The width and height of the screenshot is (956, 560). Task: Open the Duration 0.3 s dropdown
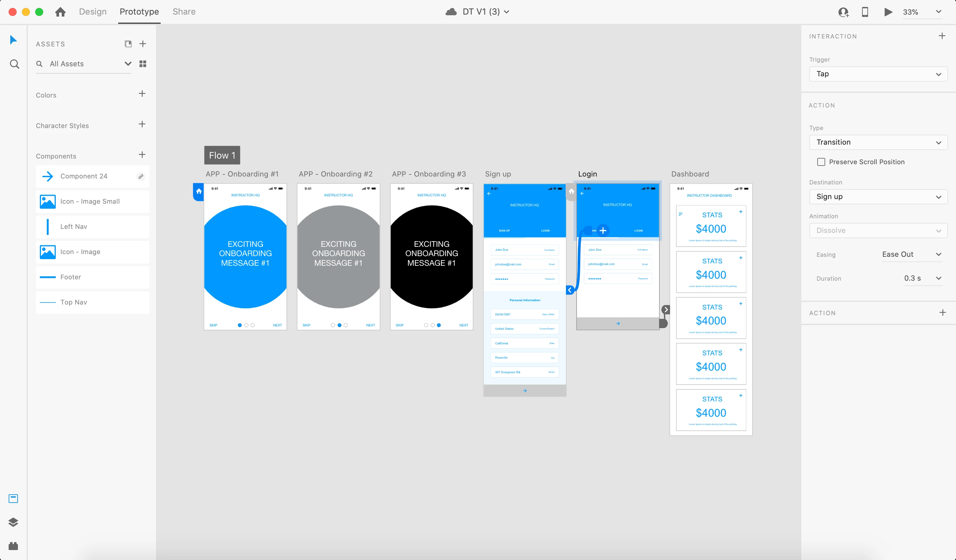922,278
